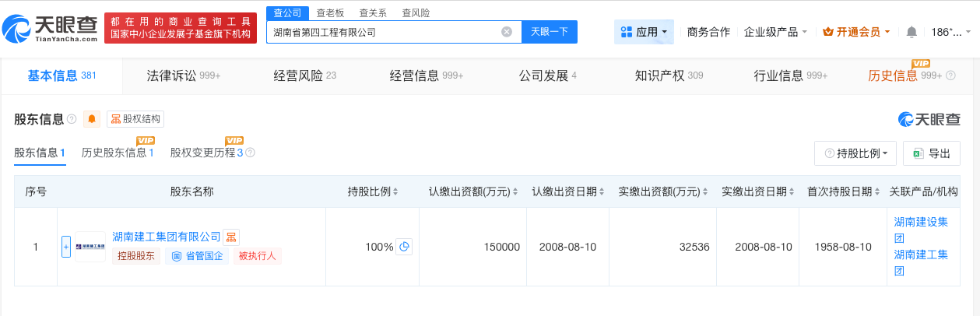Switch to the 公司发展 tab
Viewport: 980px width, 316px height.
548,75
